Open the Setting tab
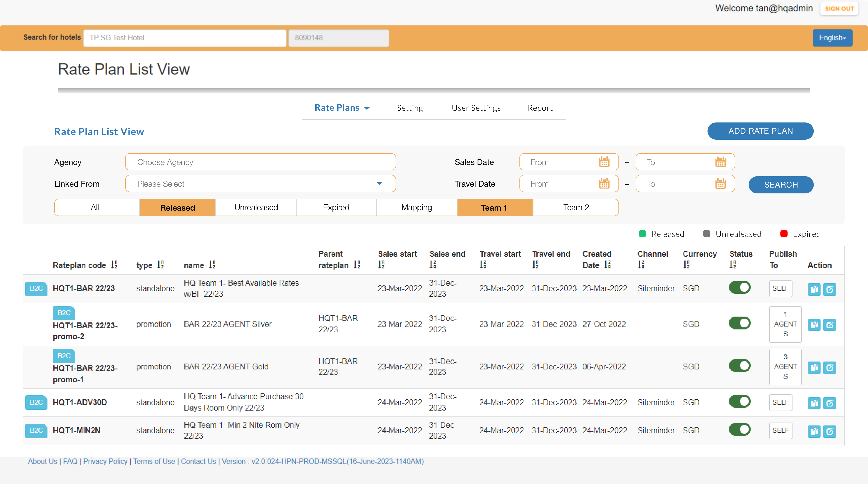Viewport: 868px width, 484px height. (410, 108)
